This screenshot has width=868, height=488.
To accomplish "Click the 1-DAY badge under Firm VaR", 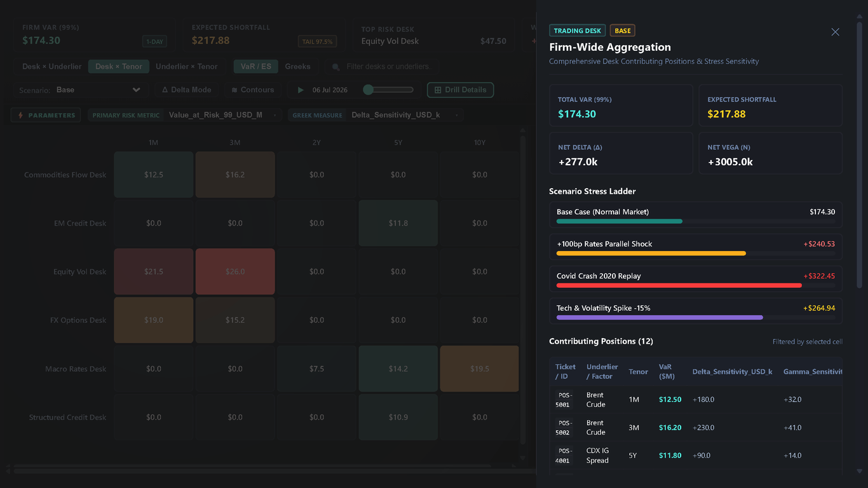I will click(155, 42).
